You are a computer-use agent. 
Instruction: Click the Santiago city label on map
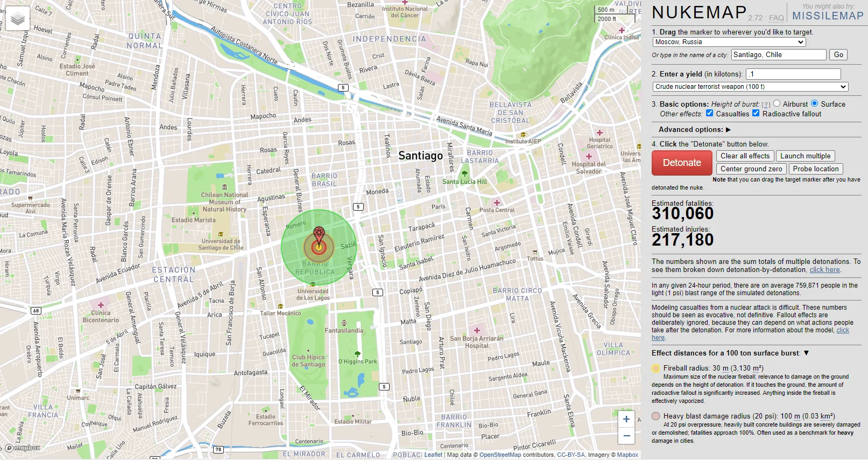click(x=420, y=156)
